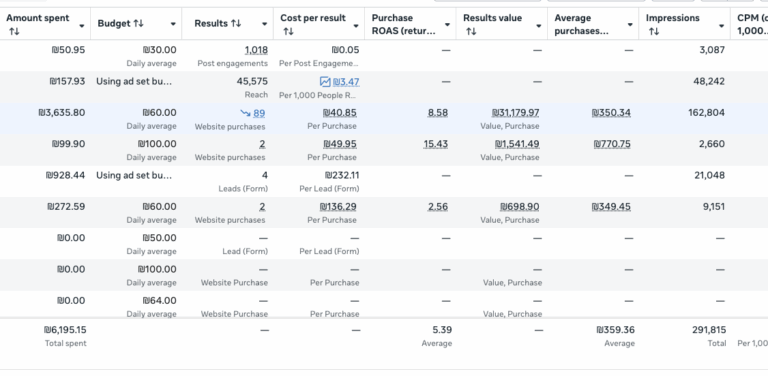Sort by Results arrows icon
Screen dimensions: 768x376
click(236, 24)
